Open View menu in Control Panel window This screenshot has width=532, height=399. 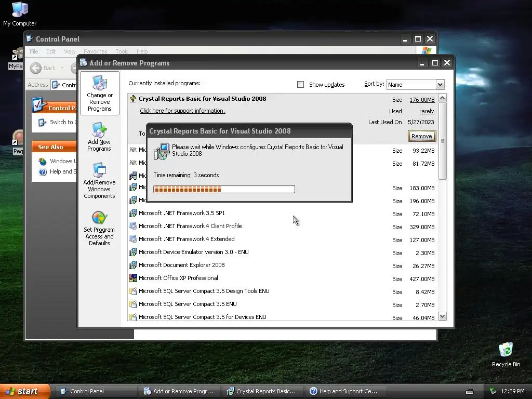70,51
